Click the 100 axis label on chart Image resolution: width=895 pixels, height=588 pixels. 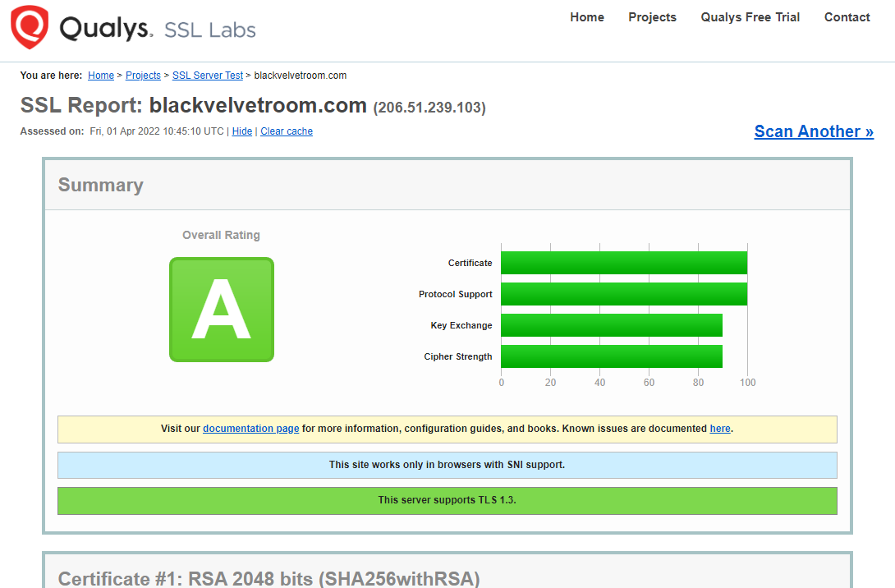(x=748, y=383)
